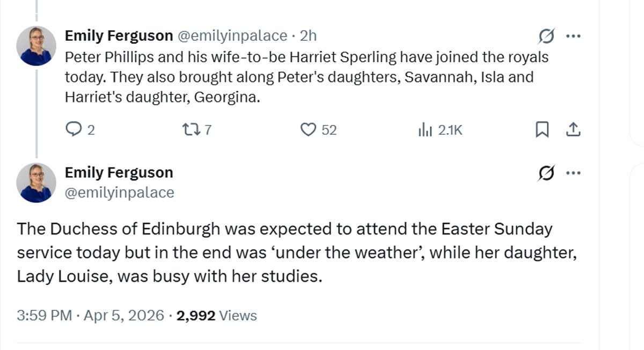This screenshot has width=644, height=350.
Task: Open Emily Ferguson's profile from the top tweet
Action: click(x=118, y=35)
